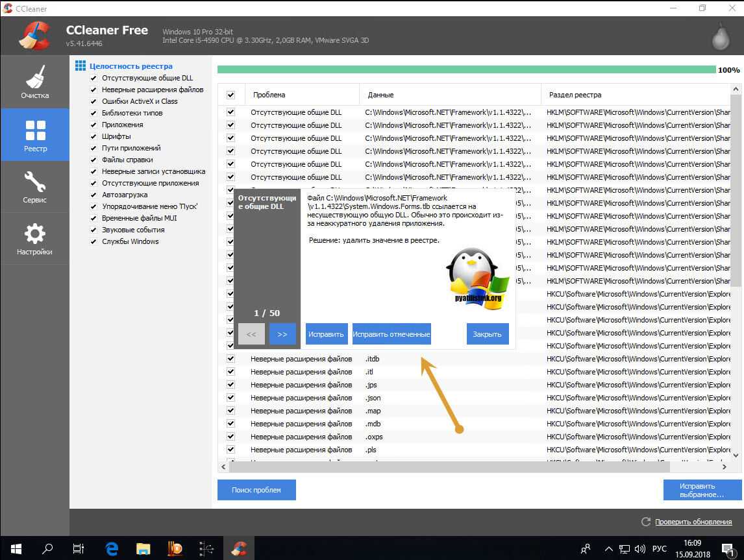Go to next issue with >> button
Viewport: 744px width, 560px height.
coord(282,334)
